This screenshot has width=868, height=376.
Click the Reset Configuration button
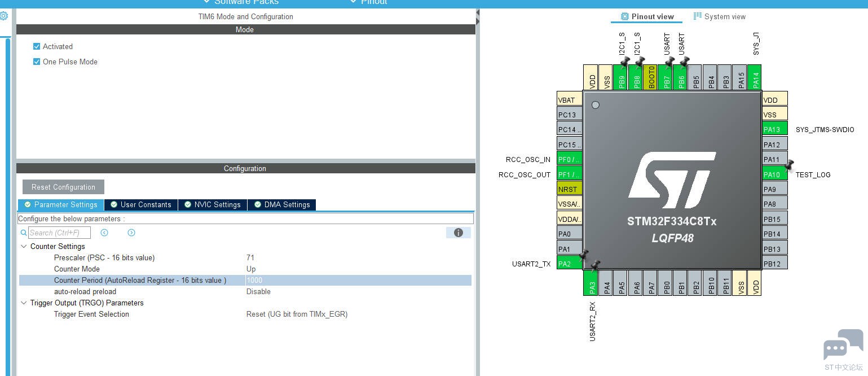coord(63,187)
